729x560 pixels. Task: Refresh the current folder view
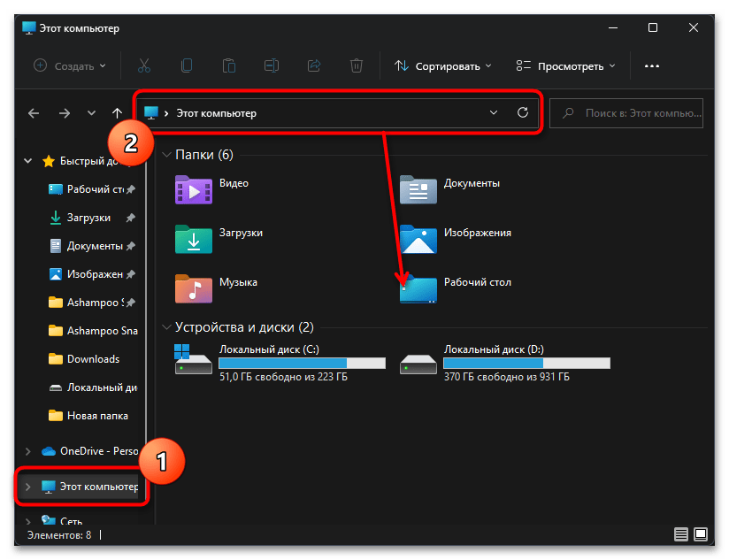(x=522, y=113)
